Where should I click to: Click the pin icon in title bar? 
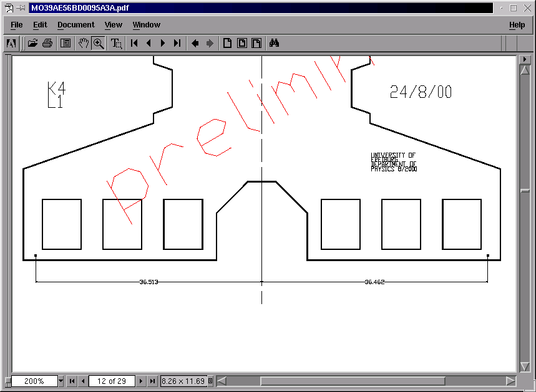[22, 8]
